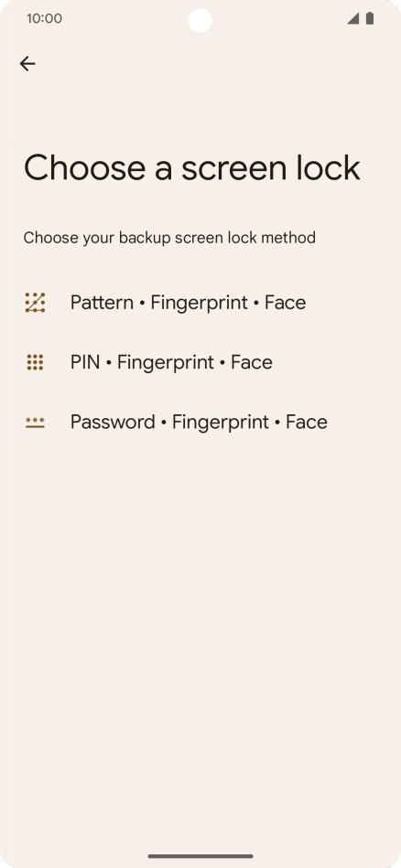Tap the PIN keypad dots icon
Viewport: 401px width, 868px height.
(x=35, y=362)
